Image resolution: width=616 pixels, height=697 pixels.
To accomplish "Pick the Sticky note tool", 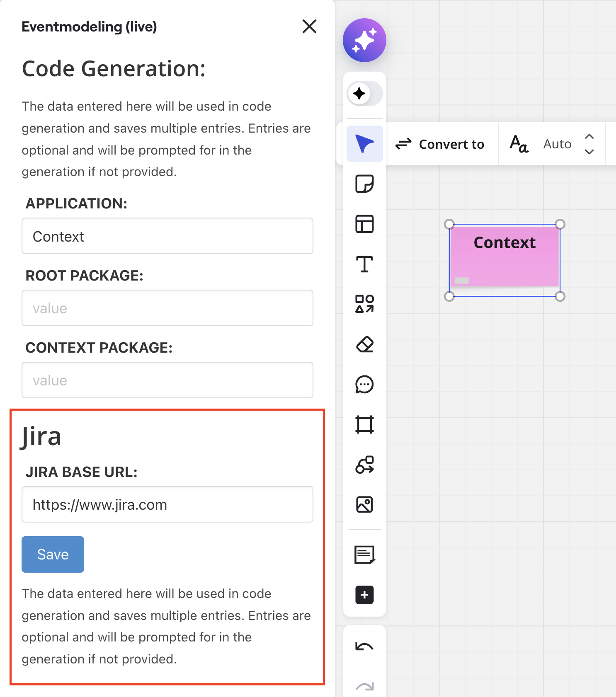I will pyautogui.click(x=364, y=184).
